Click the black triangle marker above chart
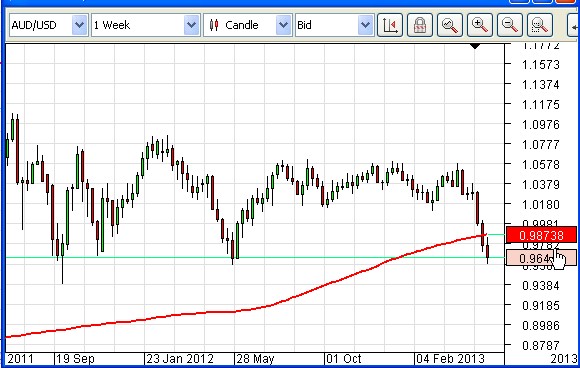 click(x=475, y=46)
